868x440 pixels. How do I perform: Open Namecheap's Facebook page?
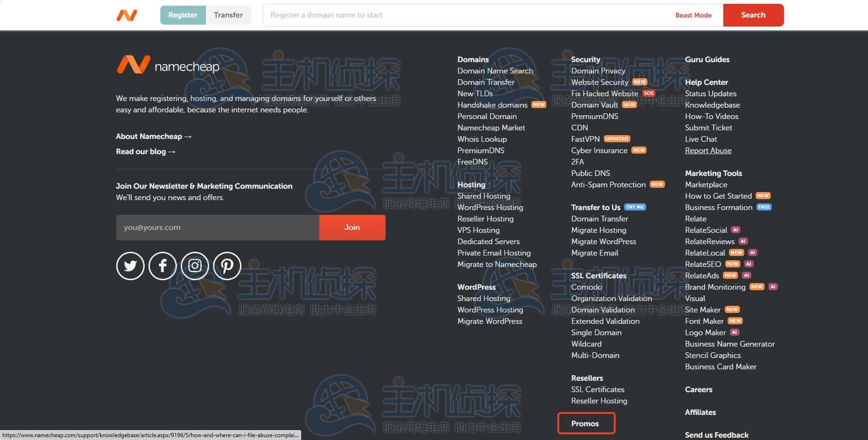163,266
